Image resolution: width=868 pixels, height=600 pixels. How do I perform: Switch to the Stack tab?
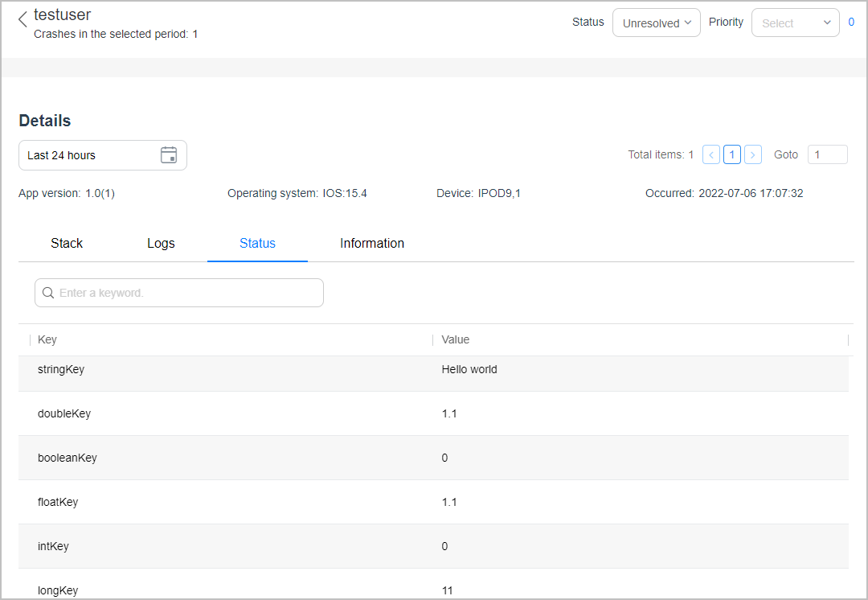67,243
